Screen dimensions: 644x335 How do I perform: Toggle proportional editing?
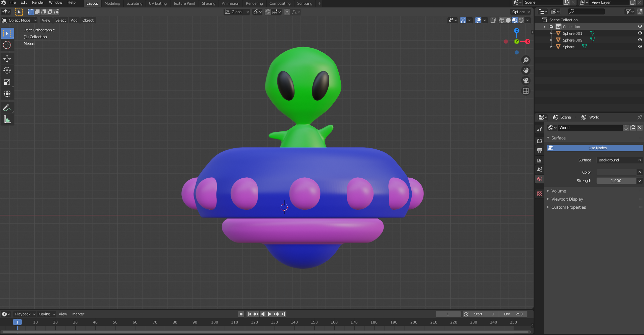287,12
